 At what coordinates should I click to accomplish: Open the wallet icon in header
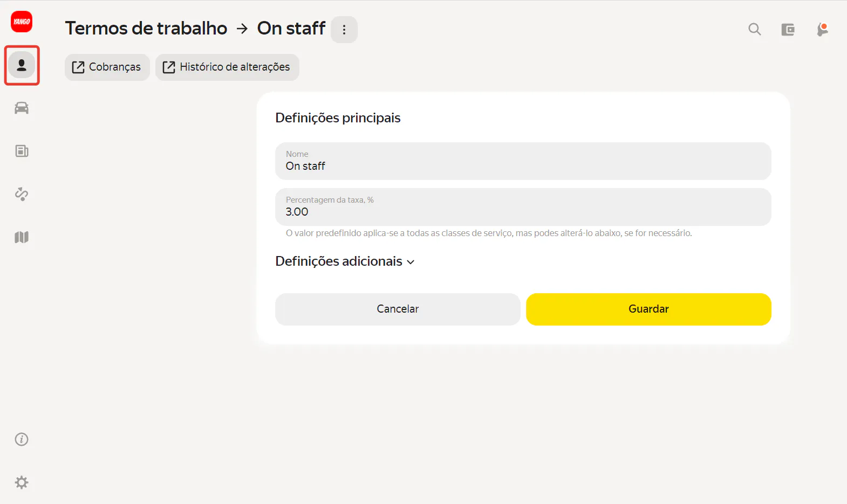pos(788,30)
